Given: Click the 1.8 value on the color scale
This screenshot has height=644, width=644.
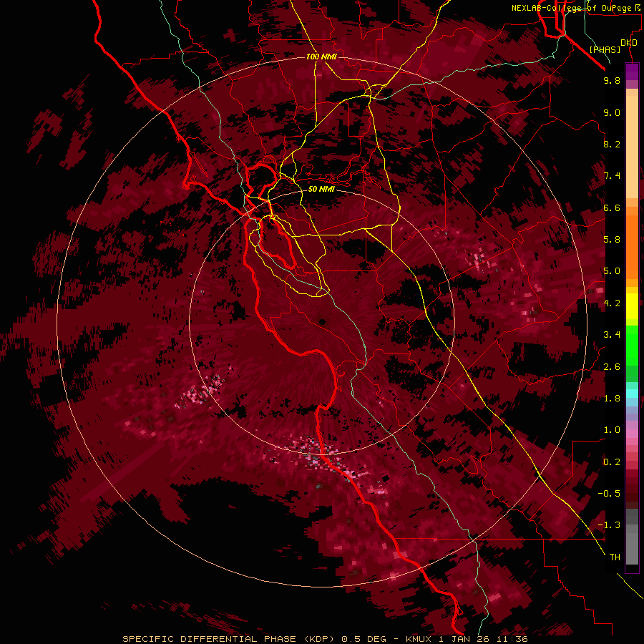Looking at the screenshot, I should (612, 399).
